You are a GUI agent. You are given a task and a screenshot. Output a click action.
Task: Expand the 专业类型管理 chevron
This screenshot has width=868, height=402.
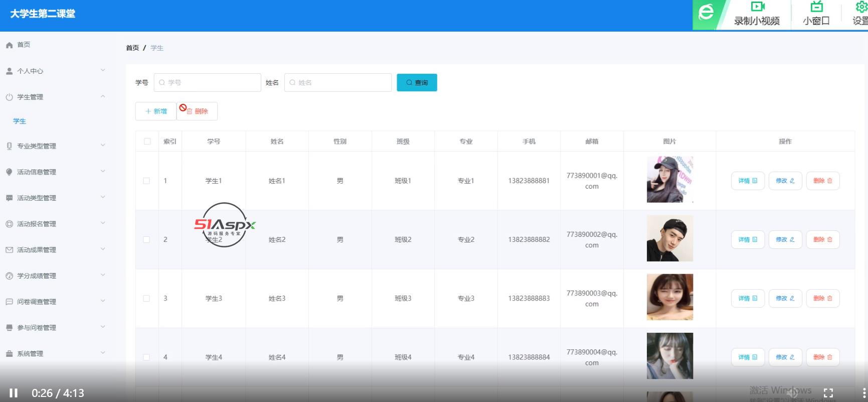pyautogui.click(x=103, y=145)
